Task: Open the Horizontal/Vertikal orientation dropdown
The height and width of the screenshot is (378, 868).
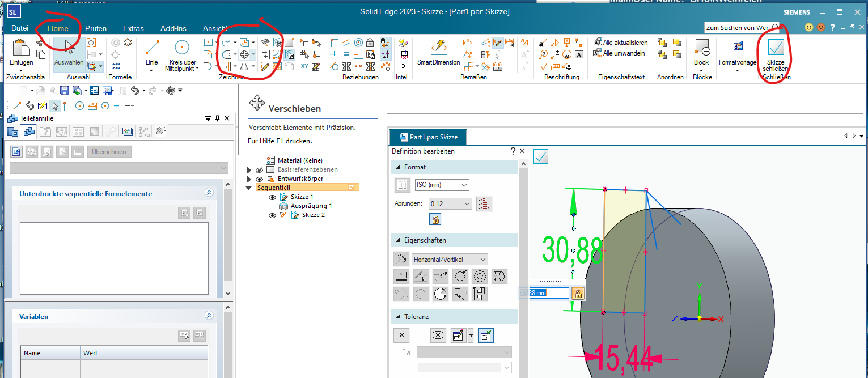Action: point(450,259)
